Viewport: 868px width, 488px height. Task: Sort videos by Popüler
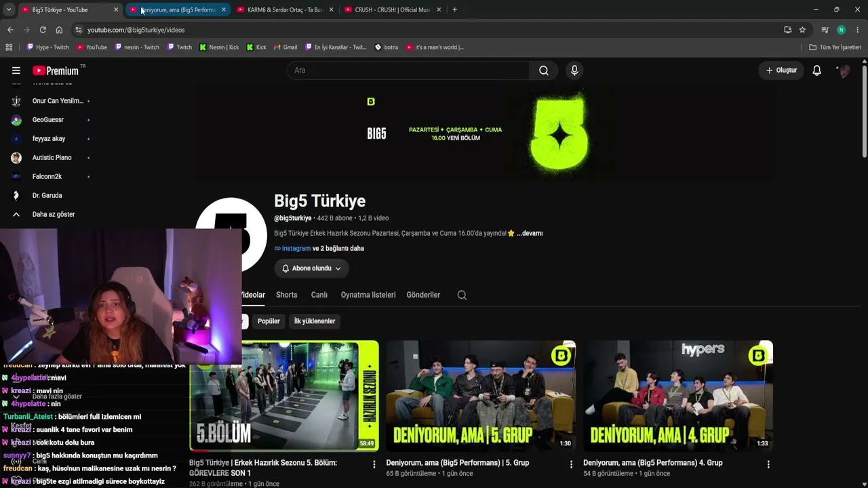point(269,321)
